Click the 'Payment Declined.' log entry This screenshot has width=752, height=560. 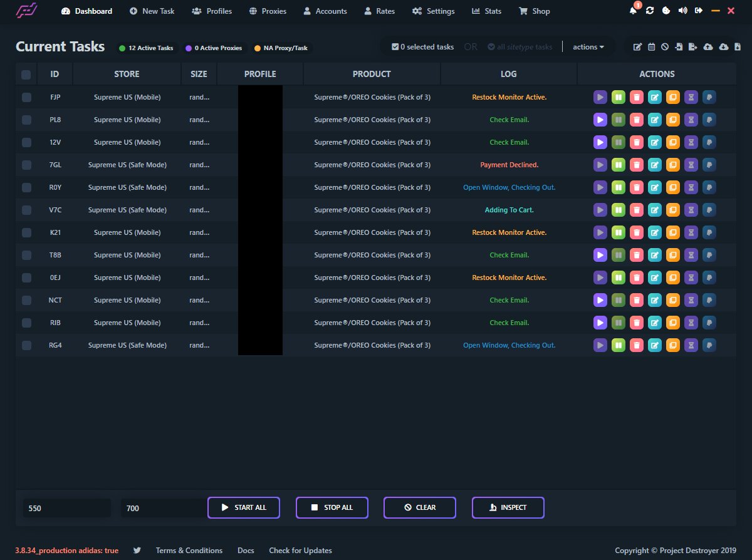tap(509, 165)
